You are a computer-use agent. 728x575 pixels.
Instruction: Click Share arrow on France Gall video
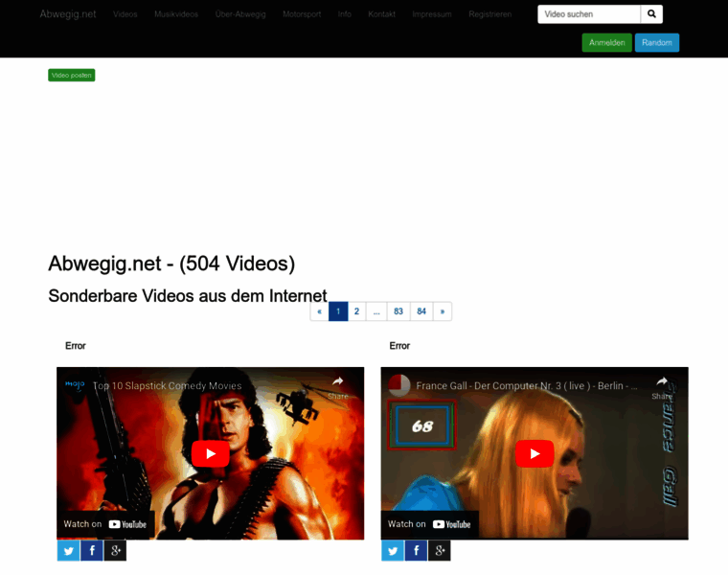tap(662, 387)
